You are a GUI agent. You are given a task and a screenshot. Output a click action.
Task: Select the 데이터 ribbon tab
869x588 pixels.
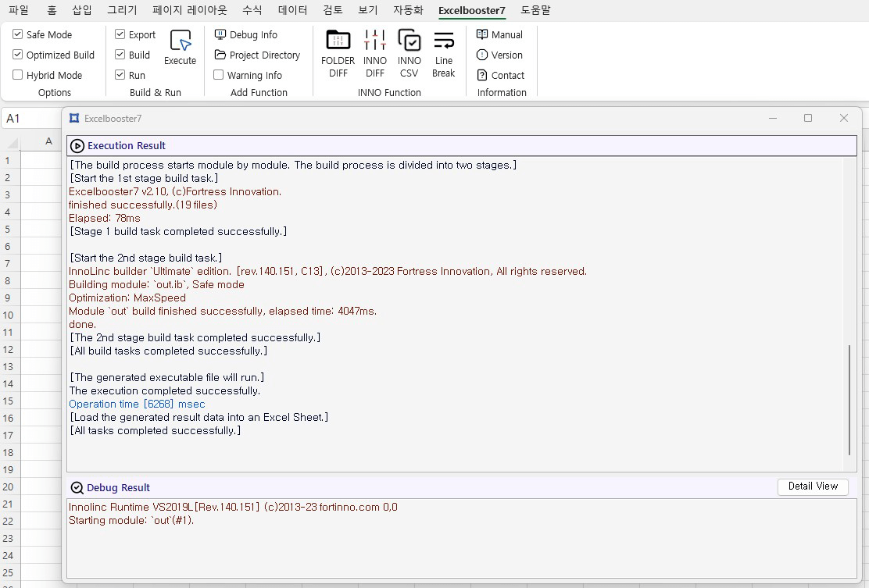point(292,10)
